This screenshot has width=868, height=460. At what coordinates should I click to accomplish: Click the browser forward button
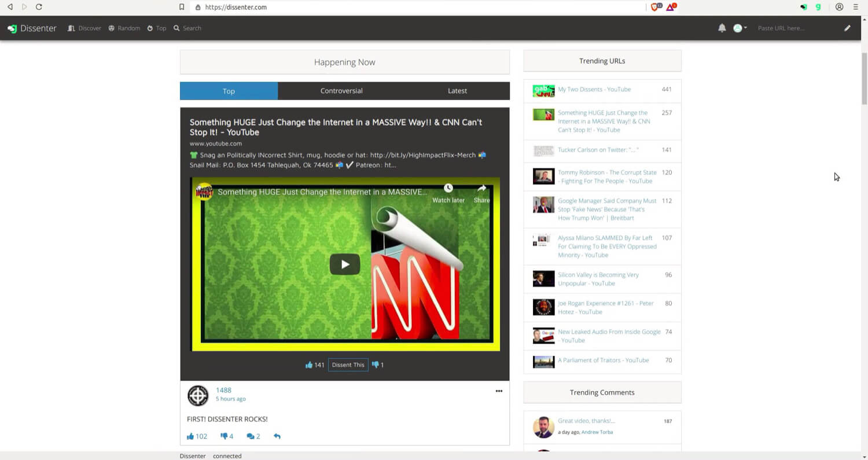[x=24, y=7]
